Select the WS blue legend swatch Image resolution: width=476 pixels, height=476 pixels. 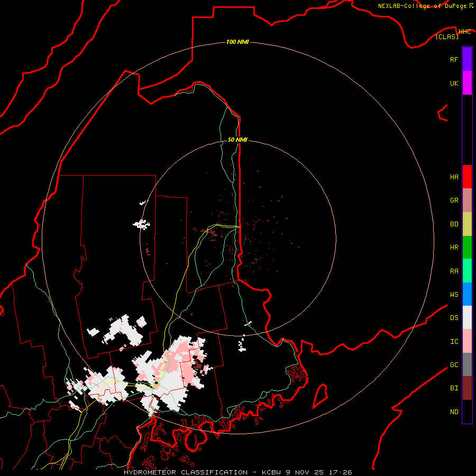[x=467, y=294]
